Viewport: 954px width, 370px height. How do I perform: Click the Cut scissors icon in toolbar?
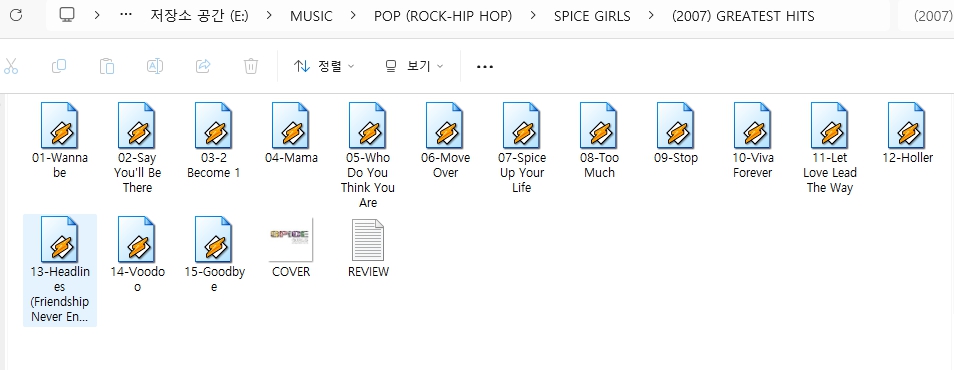[x=11, y=66]
